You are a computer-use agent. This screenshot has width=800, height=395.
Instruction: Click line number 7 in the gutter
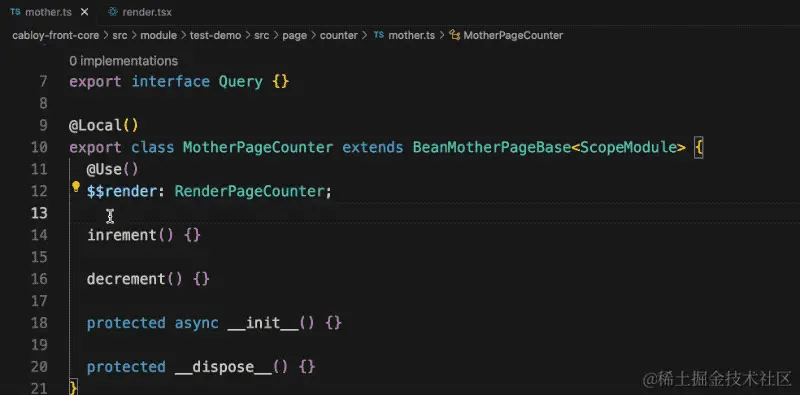pyautogui.click(x=43, y=82)
